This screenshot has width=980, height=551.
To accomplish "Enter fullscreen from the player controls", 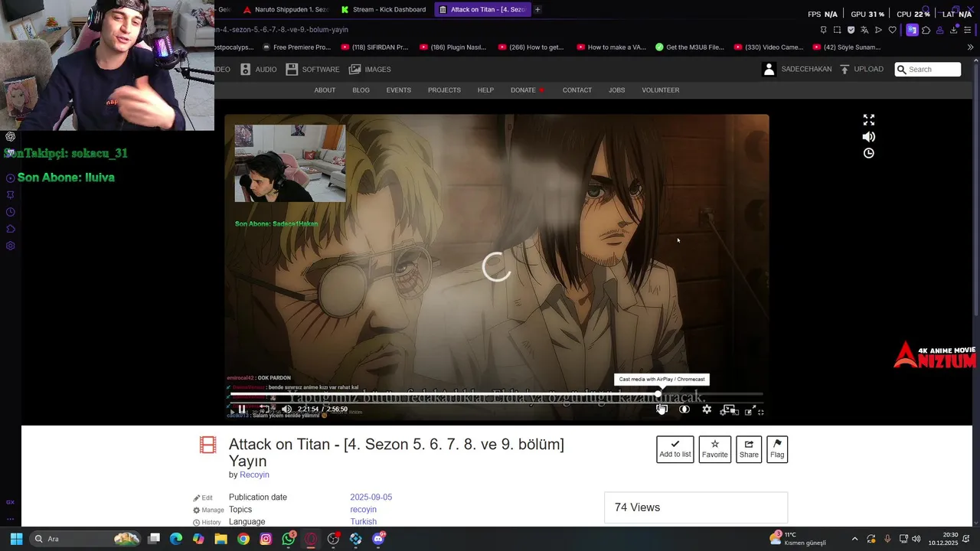I will point(750,411).
